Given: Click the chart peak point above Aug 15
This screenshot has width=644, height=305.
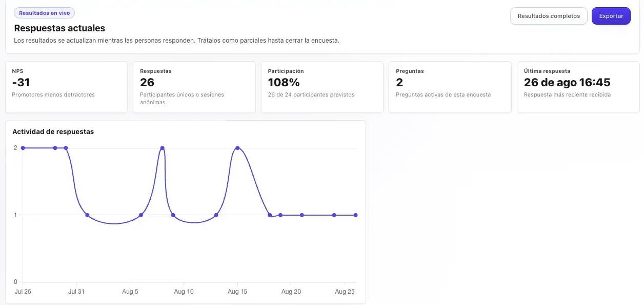Looking at the screenshot, I should (237, 148).
